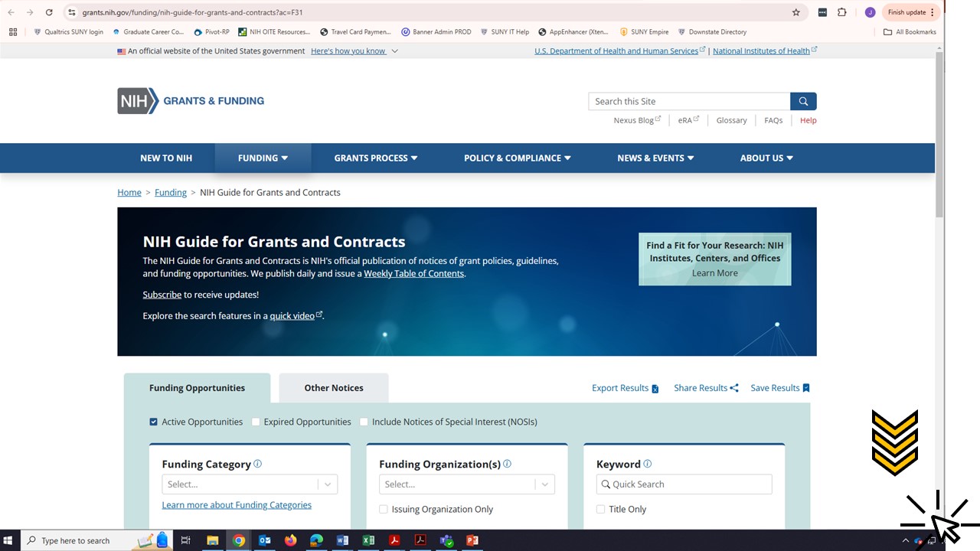The height and width of the screenshot is (551, 980).
Task: Expand the Funding menu in the navbar
Action: [263, 158]
